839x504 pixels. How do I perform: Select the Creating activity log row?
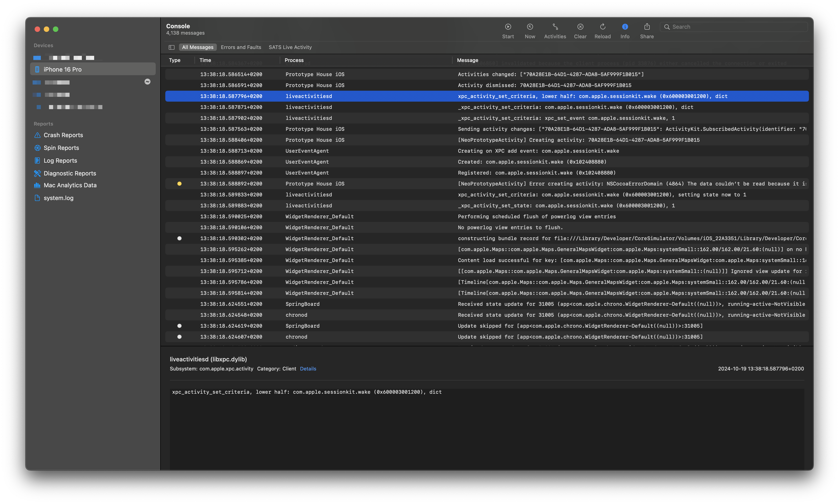pyautogui.click(x=487, y=140)
